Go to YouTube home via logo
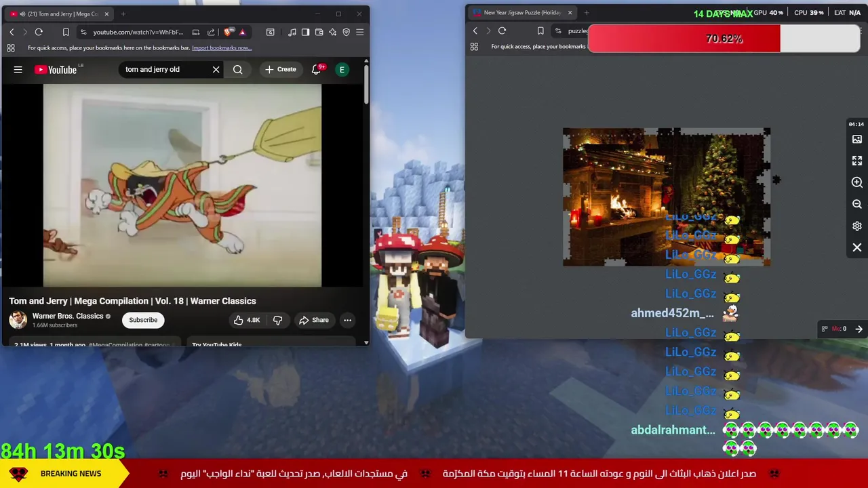 tap(56, 69)
